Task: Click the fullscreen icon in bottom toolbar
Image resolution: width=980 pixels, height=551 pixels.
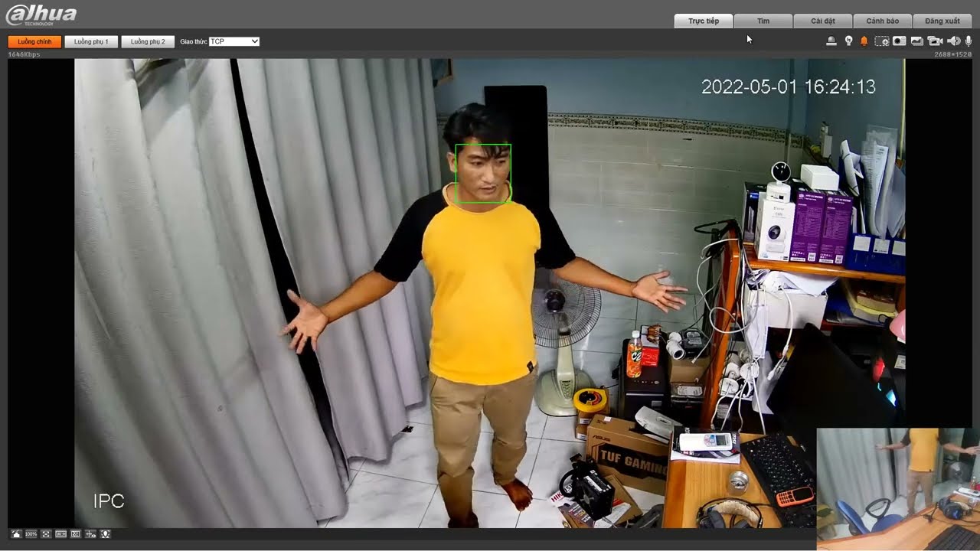Action: tap(46, 533)
